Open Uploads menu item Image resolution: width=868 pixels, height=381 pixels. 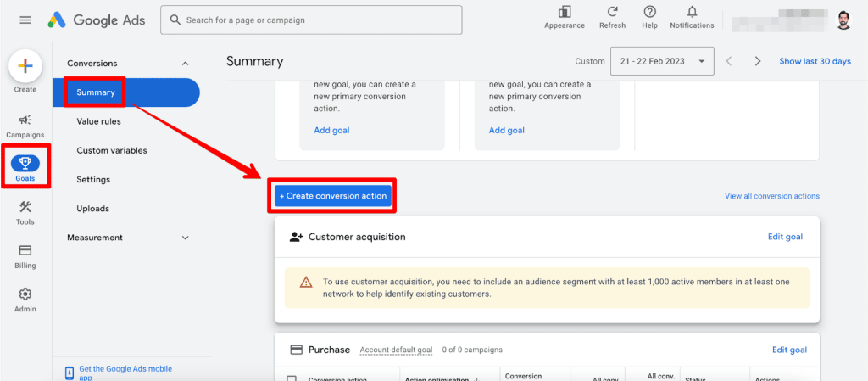[92, 209]
